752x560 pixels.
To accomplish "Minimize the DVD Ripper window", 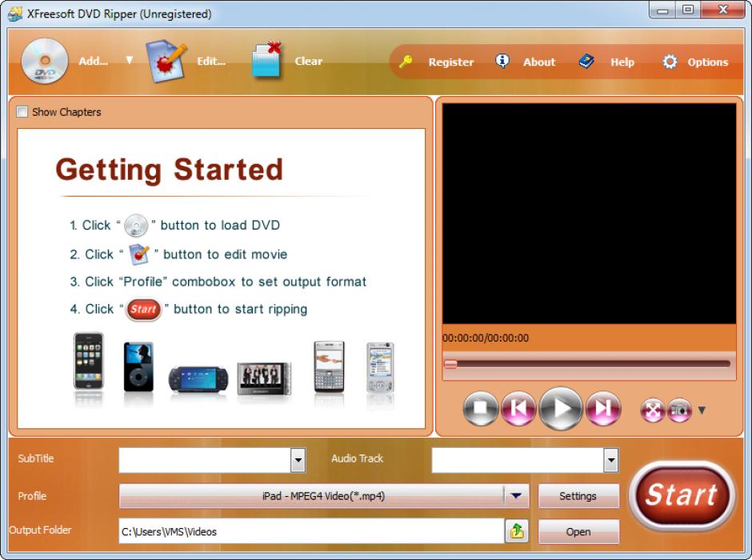I will point(662,10).
